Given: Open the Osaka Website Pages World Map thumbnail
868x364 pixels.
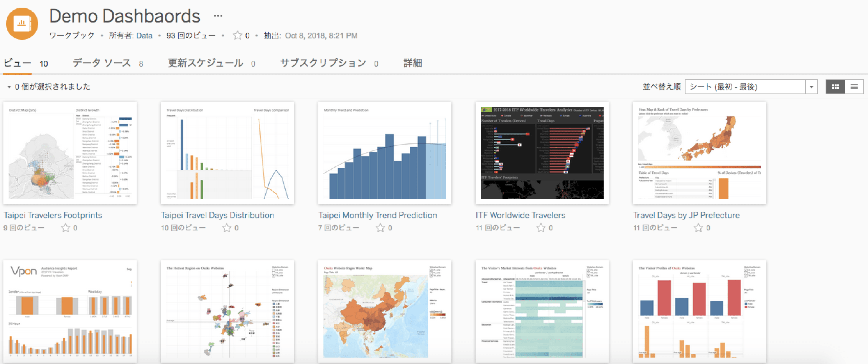Looking at the screenshot, I should (384, 311).
